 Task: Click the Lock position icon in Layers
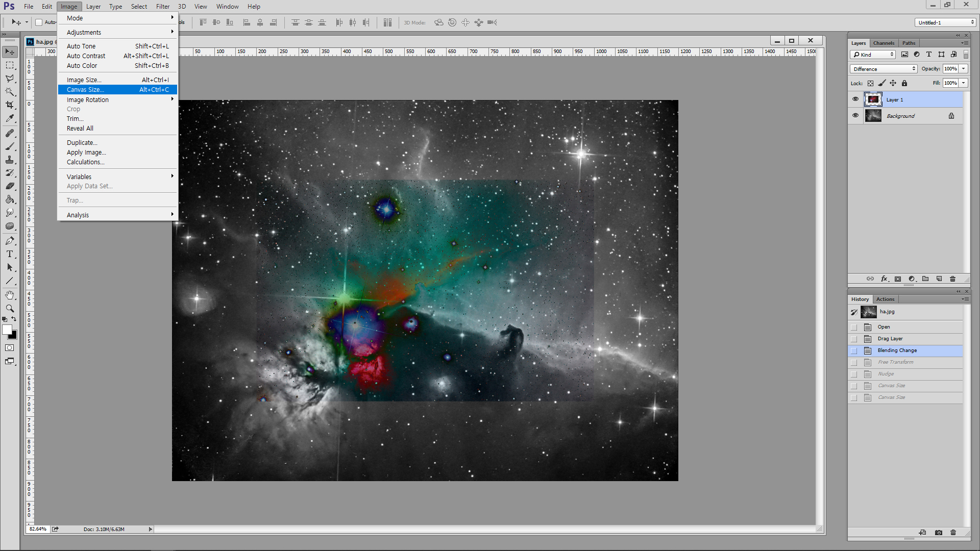click(893, 83)
